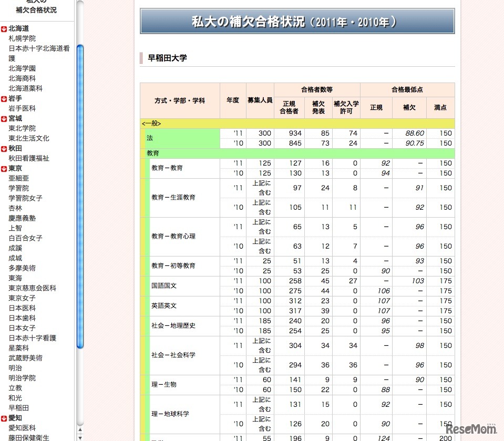Click the red arrow icon beside 宮城

pos(5,118)
